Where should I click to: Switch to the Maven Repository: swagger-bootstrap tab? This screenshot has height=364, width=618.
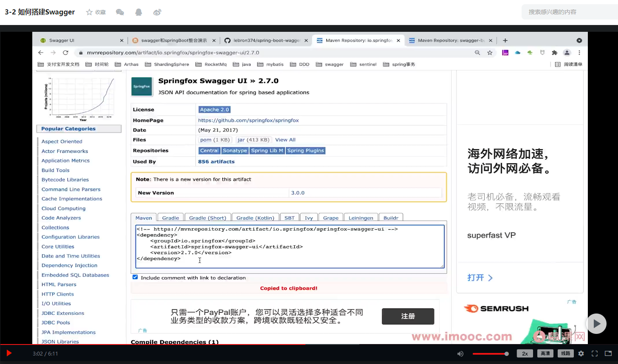click(x=450, y=40)
